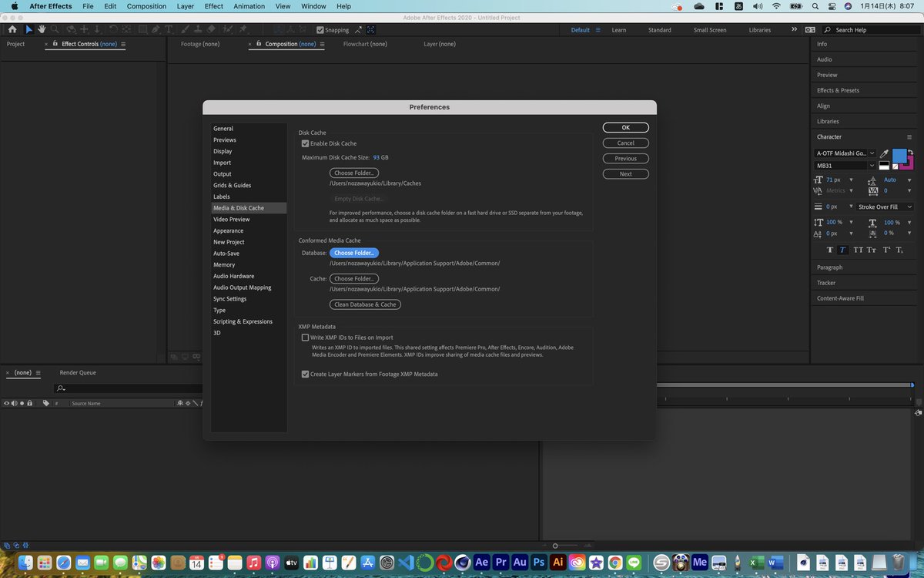This screenshot has width=924, height=578.
Task: Disable the Enable Disk Cache checkbox
Action: [x=305, y=143]
